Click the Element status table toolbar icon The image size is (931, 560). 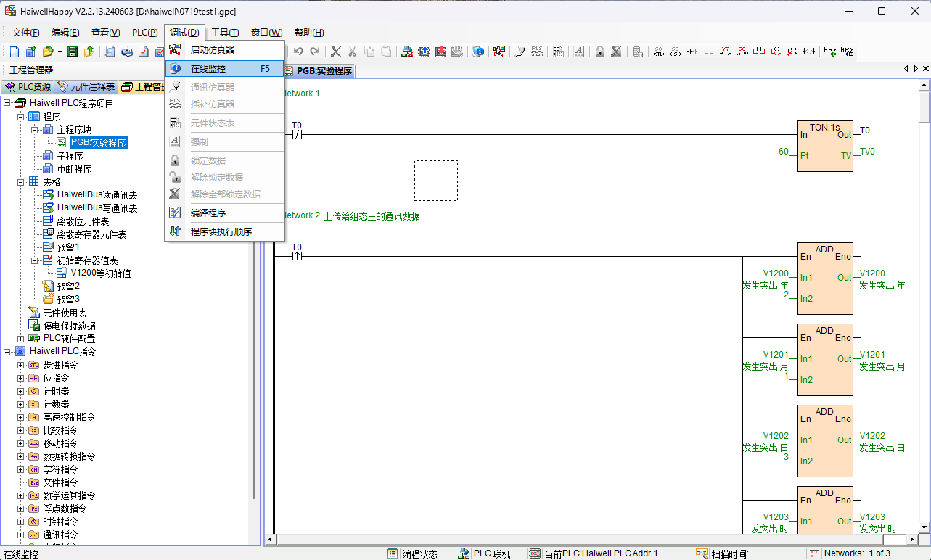[559, 52]
